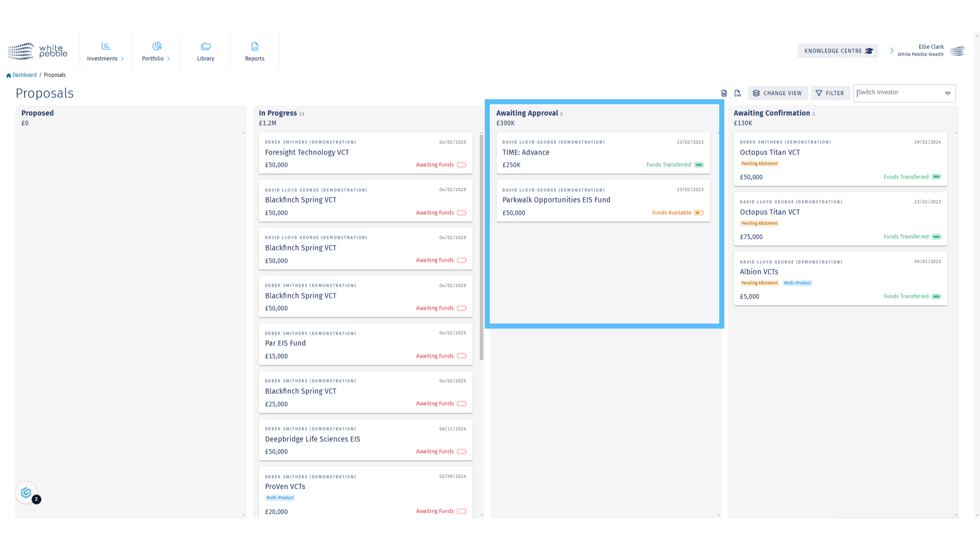Click the Knowledge Centre graduation cap icon
The height and width of the screenshot is (551, 980).
tap(870, 51)
